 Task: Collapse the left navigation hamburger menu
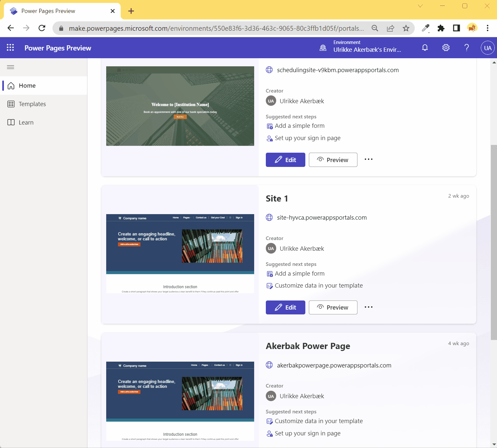11,67
